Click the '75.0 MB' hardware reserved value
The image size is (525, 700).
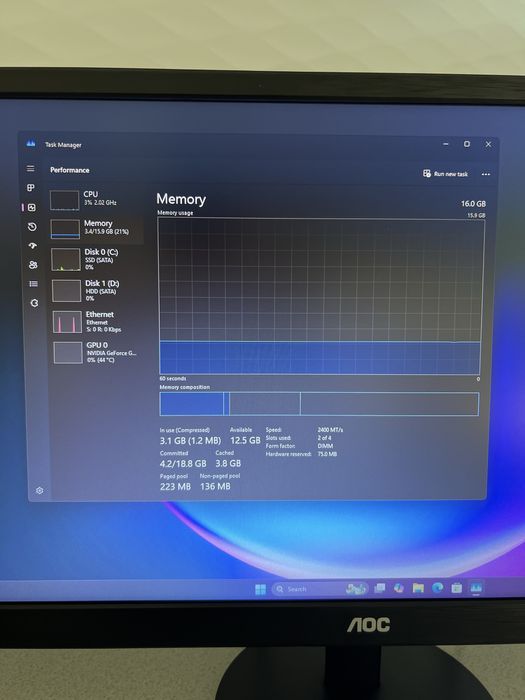tap(327, 454)
